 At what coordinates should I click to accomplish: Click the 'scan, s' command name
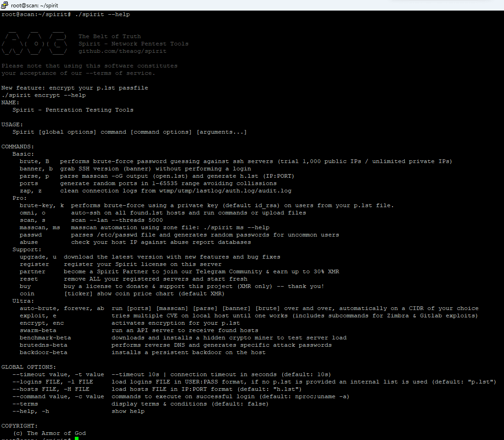click(33, 220)
